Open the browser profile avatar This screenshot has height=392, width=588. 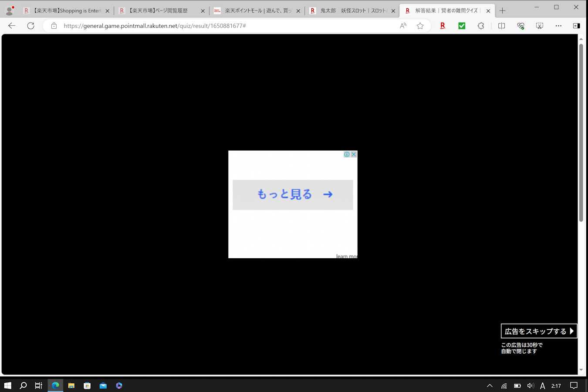click(9, 10)
